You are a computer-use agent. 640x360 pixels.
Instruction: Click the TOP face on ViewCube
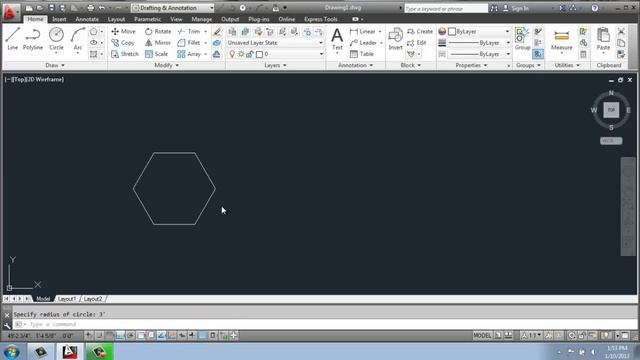click(x=611, y=110)
